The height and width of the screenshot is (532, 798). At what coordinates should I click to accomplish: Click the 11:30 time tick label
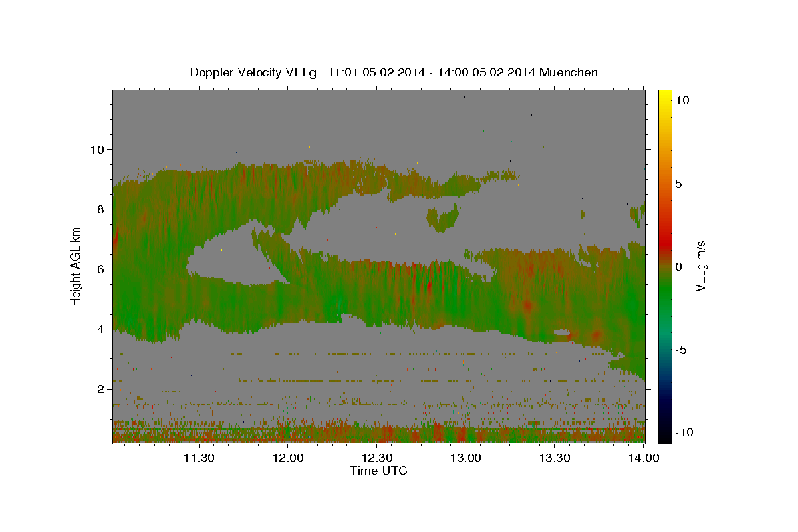[x=199, y=458]
